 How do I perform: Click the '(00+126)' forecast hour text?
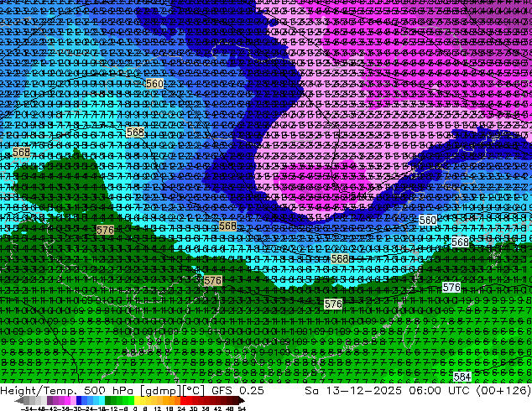click(x=503, y=390)
